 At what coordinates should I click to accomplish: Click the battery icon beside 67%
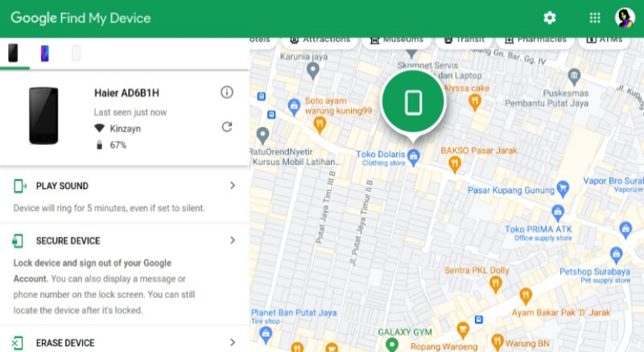click(99, 144)
